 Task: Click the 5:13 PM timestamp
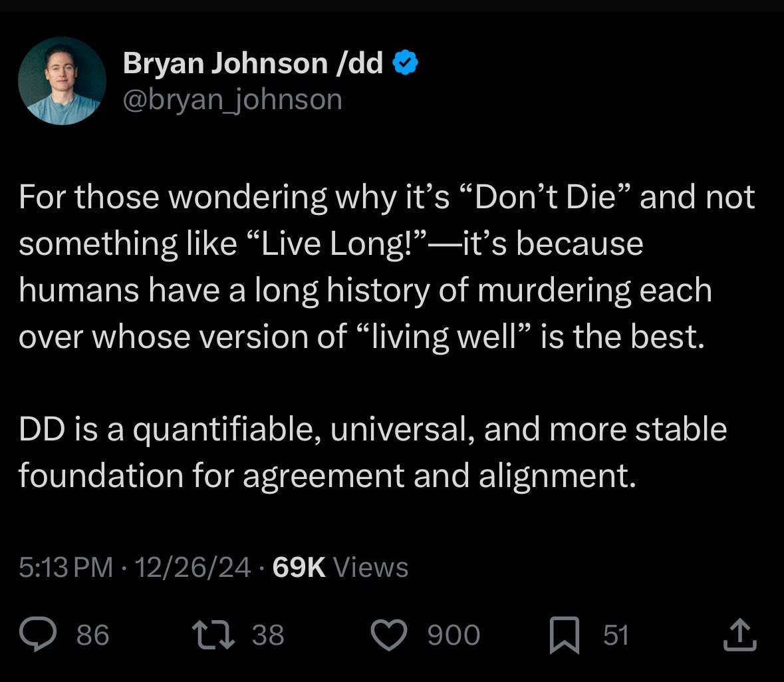pos(66,568)
